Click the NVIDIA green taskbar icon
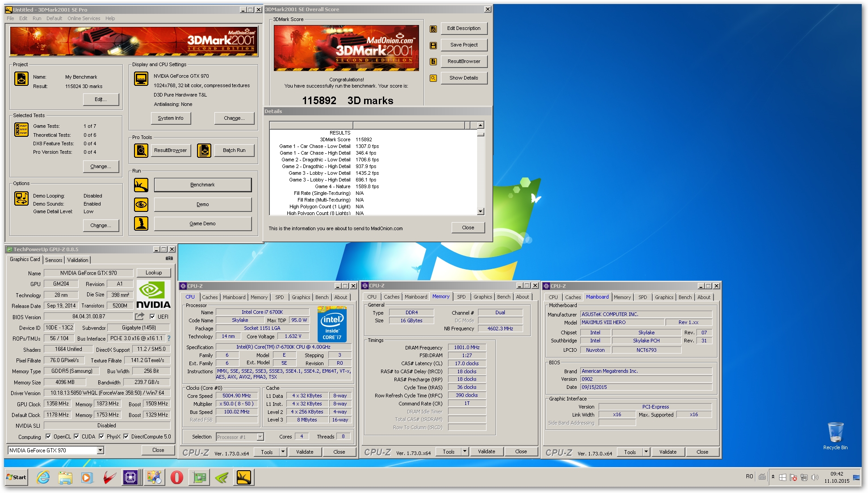Screen dimensions: 868x493 (x=222, y=477)
